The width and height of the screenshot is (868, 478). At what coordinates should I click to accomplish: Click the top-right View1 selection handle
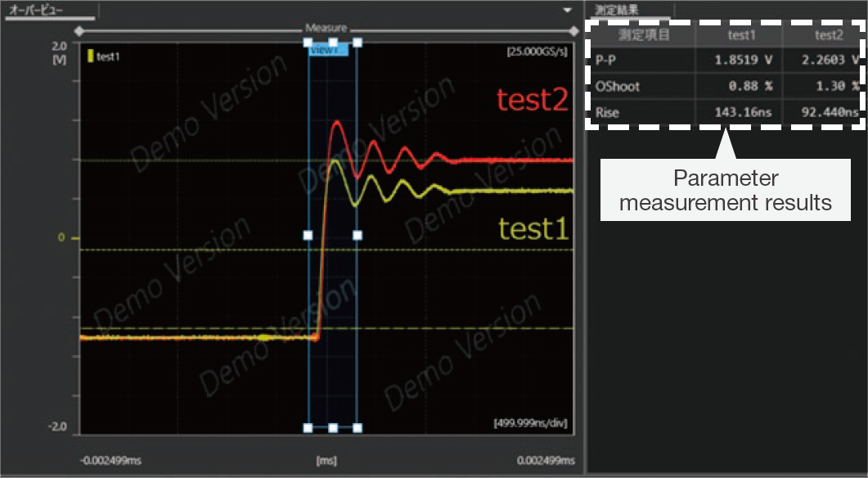(x=358, y=43)
